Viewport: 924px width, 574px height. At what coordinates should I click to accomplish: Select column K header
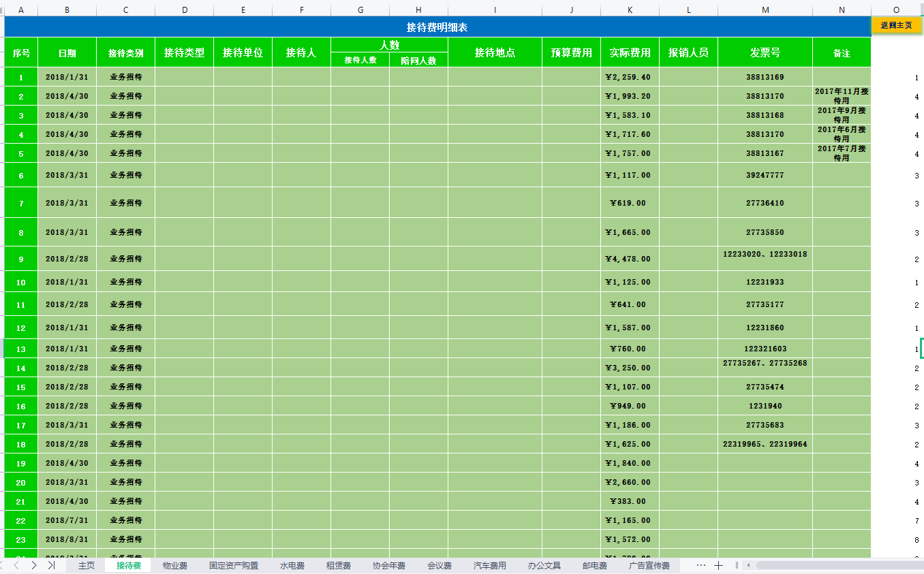[630, 10]
